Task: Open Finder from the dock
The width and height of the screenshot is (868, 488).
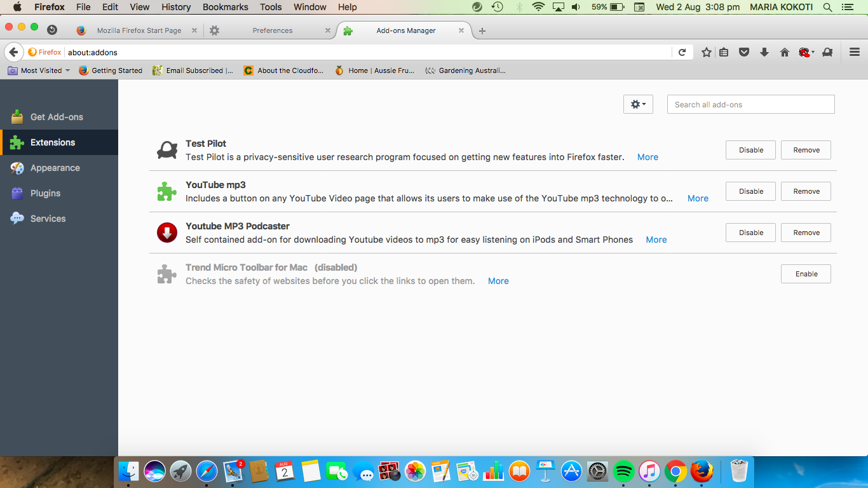Action: (x=128, y=471)
